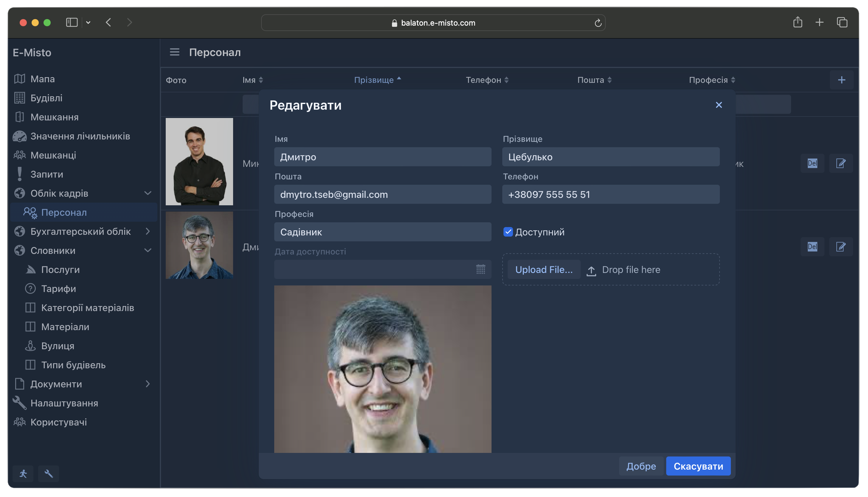Click the Safari share icon
Viewport: 868px width, 497px height.
pos(797,23)
